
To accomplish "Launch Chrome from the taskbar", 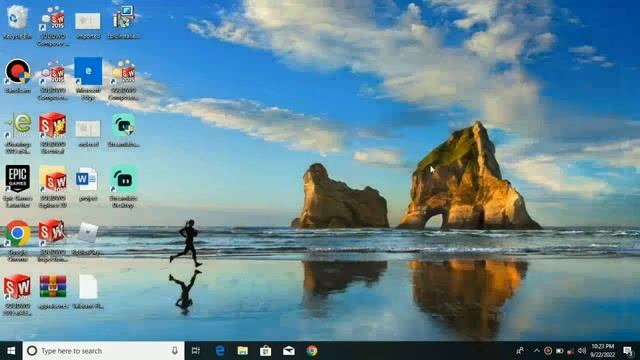I will click(x=312, y=351).
